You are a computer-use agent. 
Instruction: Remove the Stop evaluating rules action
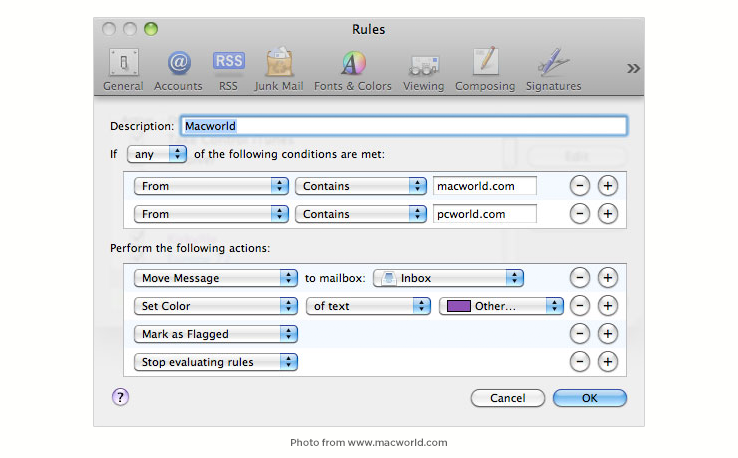pyautogui.click(x=580, y=362)
